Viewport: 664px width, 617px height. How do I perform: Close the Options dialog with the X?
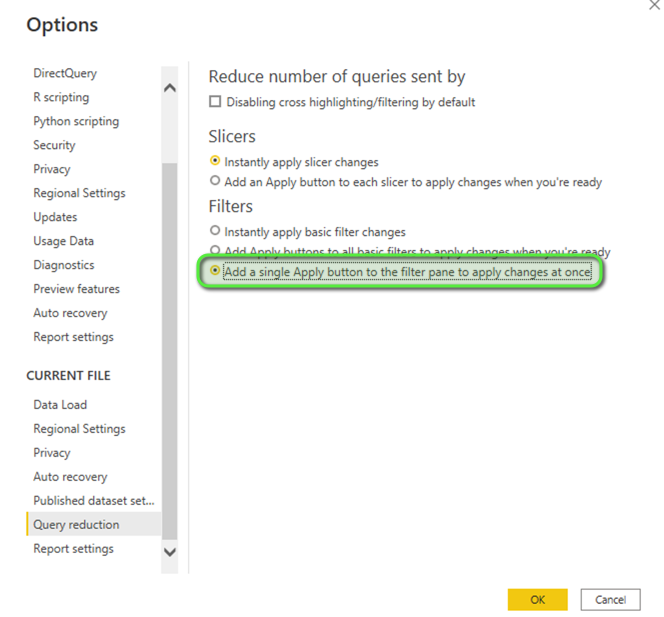click(x=655, y=5)
